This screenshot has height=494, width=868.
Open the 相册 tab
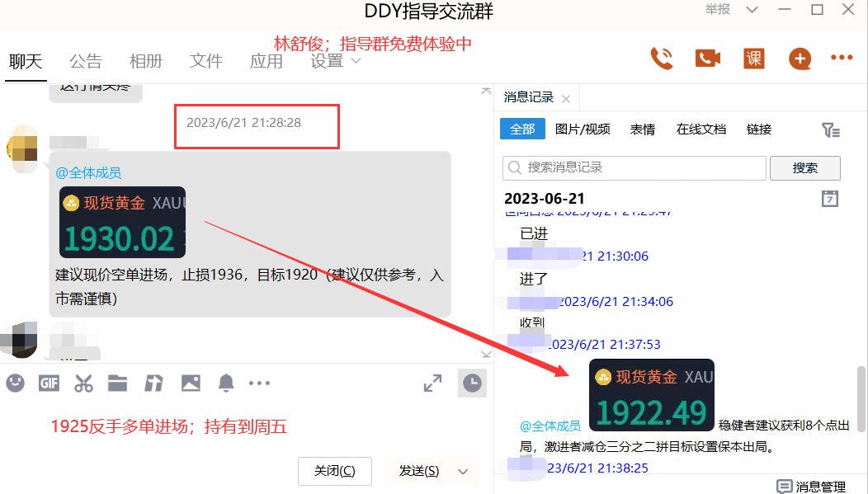point(146,61)
